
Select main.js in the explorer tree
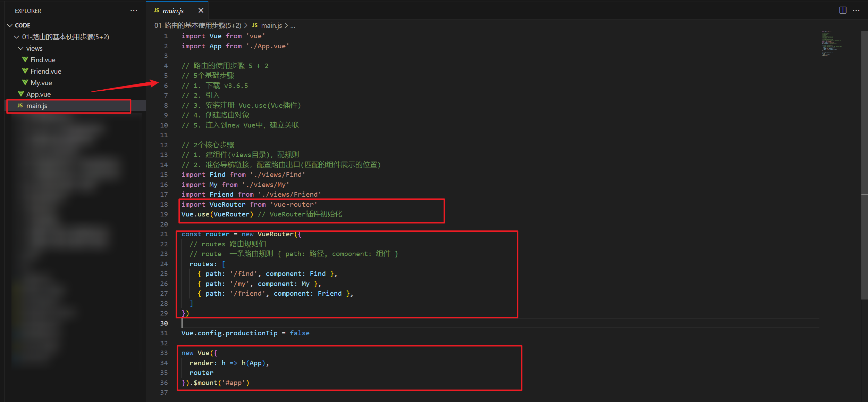(75, 106)
